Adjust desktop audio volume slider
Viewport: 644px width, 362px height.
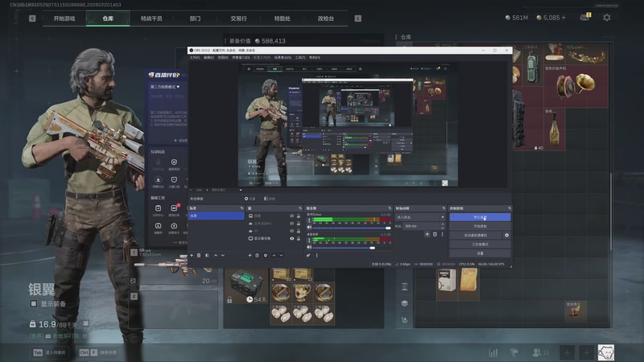point(351,248)
